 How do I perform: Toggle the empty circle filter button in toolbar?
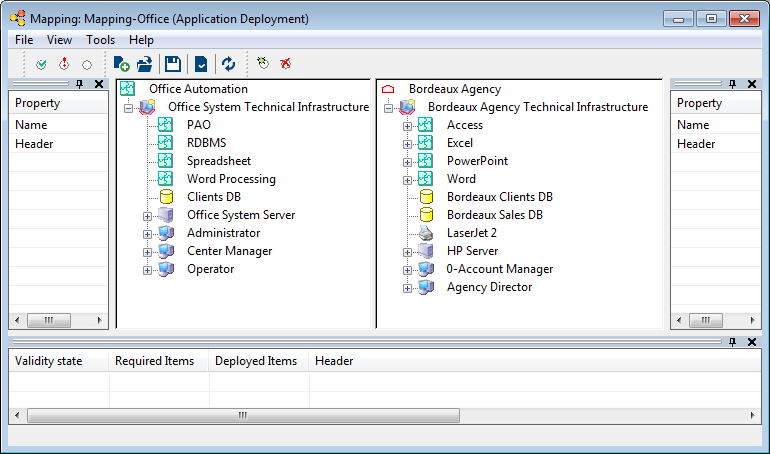(x=87, y=64)
